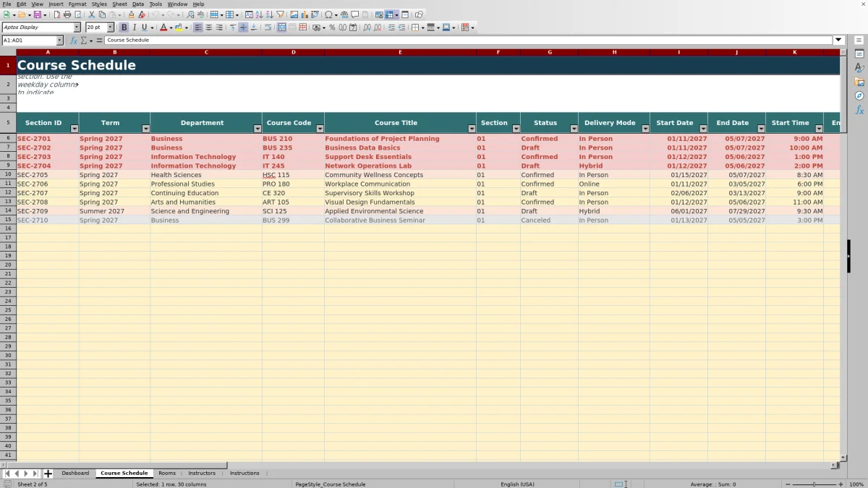Image resolution: width=868 pixels, height=488 pixels.
Task: Click the Cut scissors icon
Action: click(x=92, y=14)
